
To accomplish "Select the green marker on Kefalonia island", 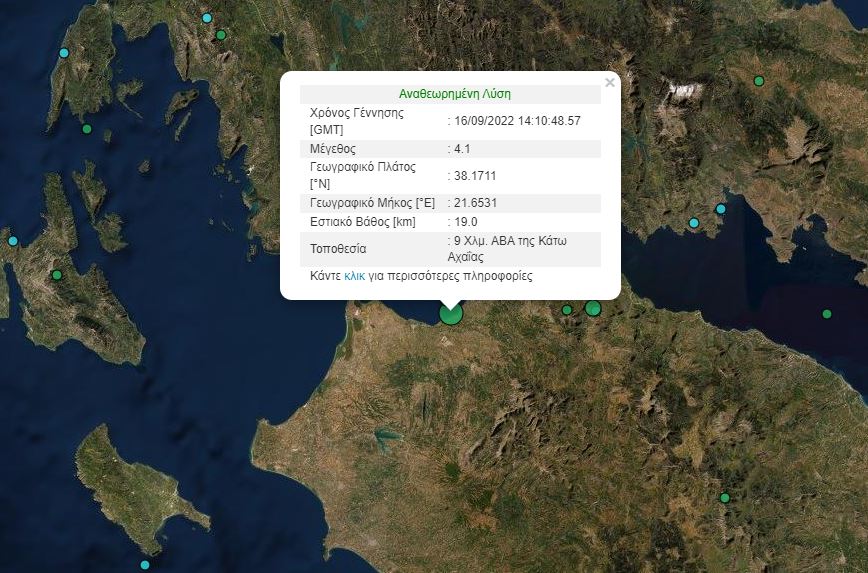I will click(56, 275).
